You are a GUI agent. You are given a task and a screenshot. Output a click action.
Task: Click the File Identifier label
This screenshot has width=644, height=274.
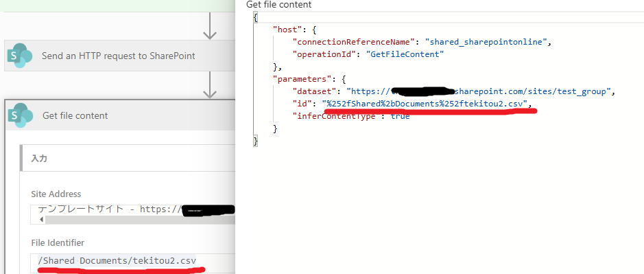pyautogui.click(x=58, y=242)
